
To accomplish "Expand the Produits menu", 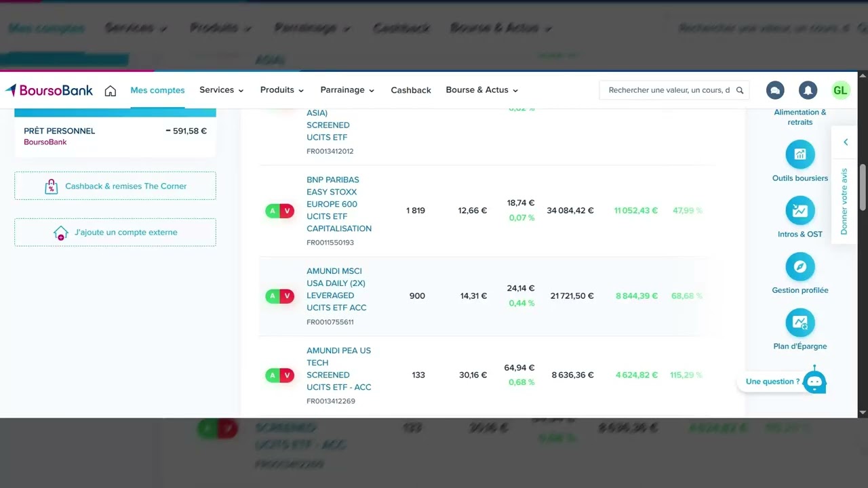I will [x=282, y=90].
